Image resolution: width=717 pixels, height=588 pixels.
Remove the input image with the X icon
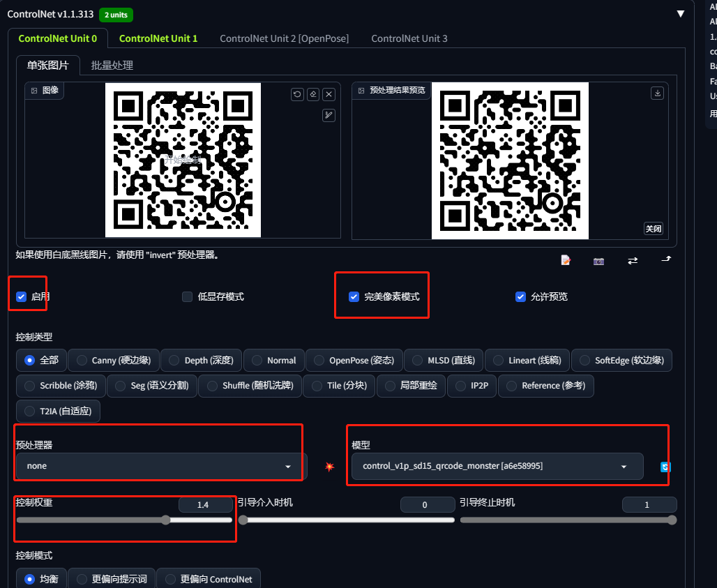point(329,94)
